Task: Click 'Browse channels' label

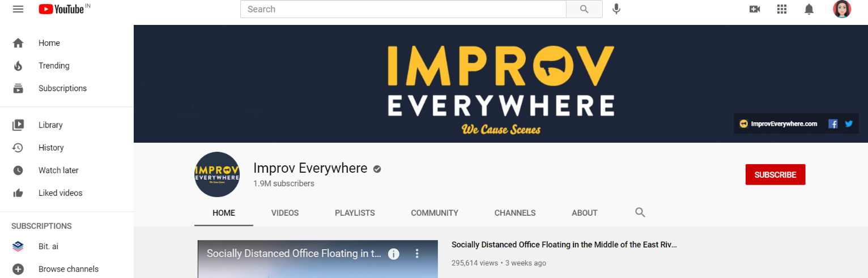Action: click(69, 269)
